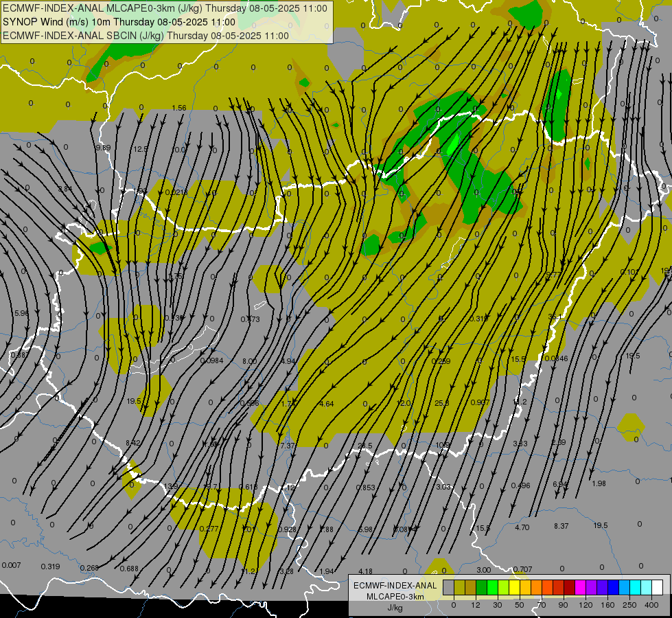This screenshot has height=618, width=672.
Task: Click the map value 35.1
Action: 555,317
